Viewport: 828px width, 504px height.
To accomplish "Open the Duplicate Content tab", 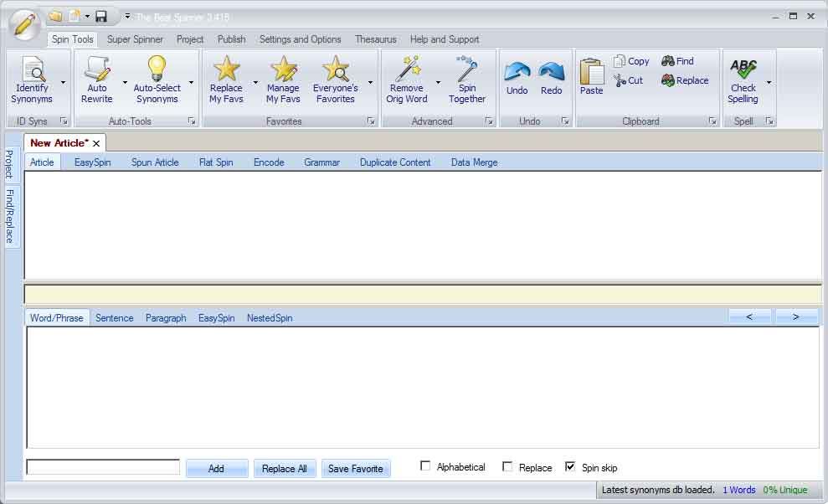I will pos(395,162).
